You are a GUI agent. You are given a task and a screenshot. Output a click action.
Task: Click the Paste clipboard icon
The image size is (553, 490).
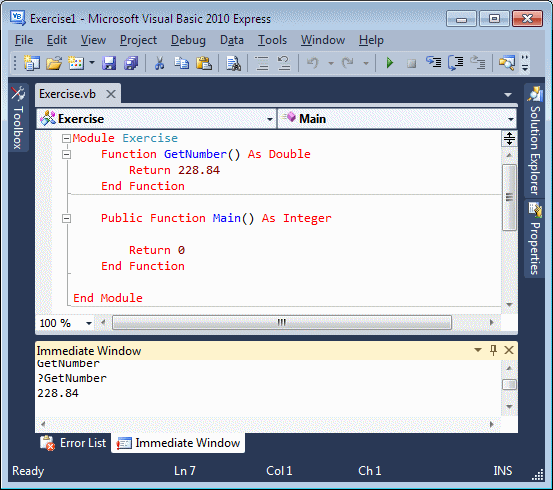point(204,63)
